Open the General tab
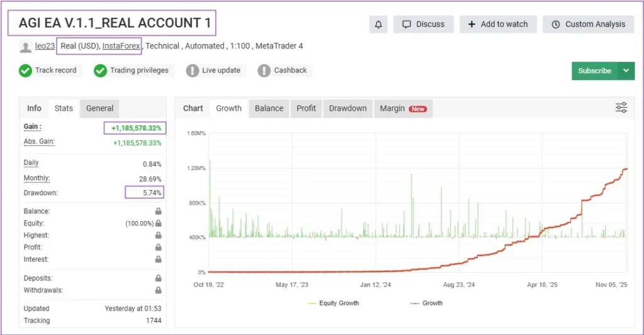The height and width of the screenshot is (335, 644). click(99, 108)
